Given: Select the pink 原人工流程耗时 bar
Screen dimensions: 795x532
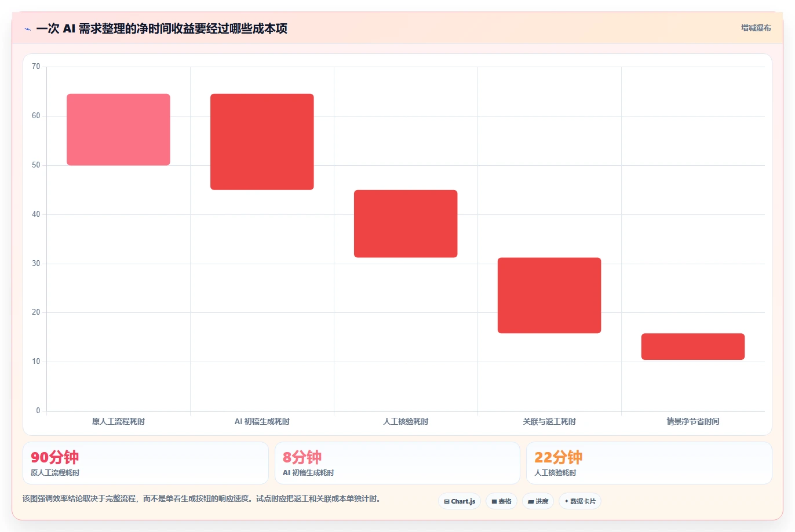Looking at the screenshot, I should (x=118, y=130).
